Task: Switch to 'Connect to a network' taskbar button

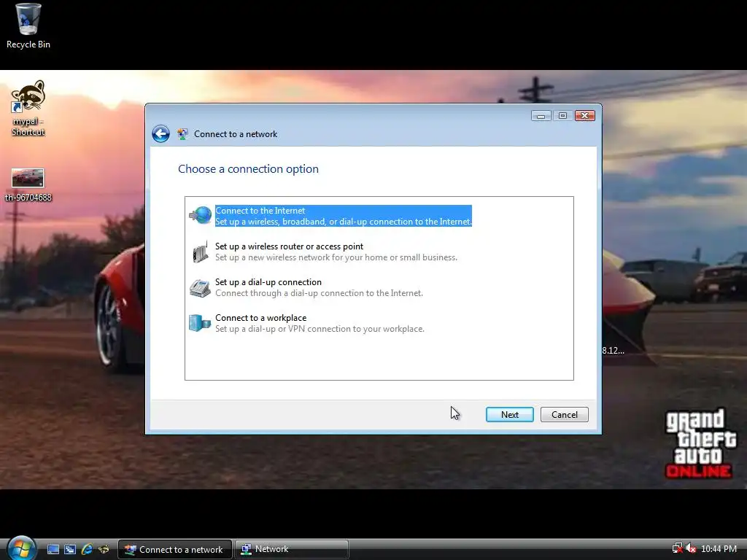Action: [175, 549]
